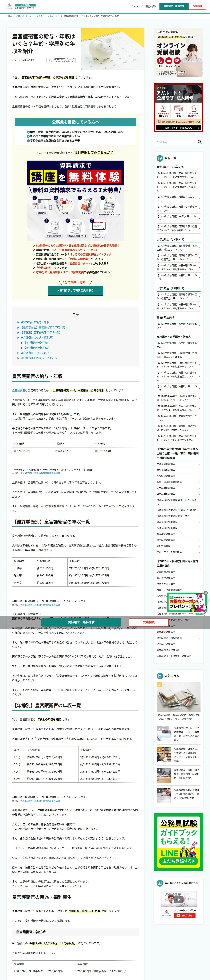Viewport: 210px width, 980px height.
Task: Click お問い合わせ・詳細はこちら on the corporate training banner
Action: (178, 128)
